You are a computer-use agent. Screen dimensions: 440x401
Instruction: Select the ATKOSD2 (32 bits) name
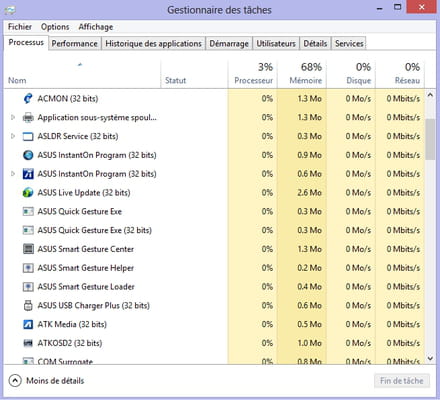(x=70, y=343)
